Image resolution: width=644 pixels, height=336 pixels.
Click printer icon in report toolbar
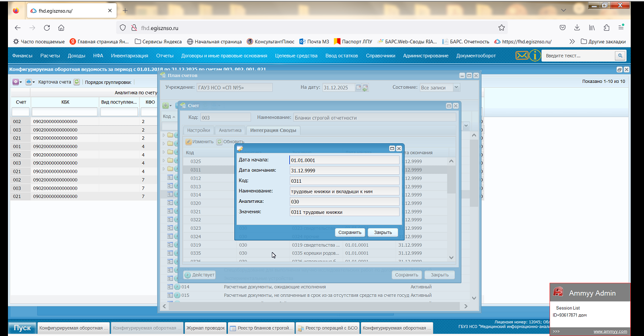pyautogui.click(x=29, y=82)
